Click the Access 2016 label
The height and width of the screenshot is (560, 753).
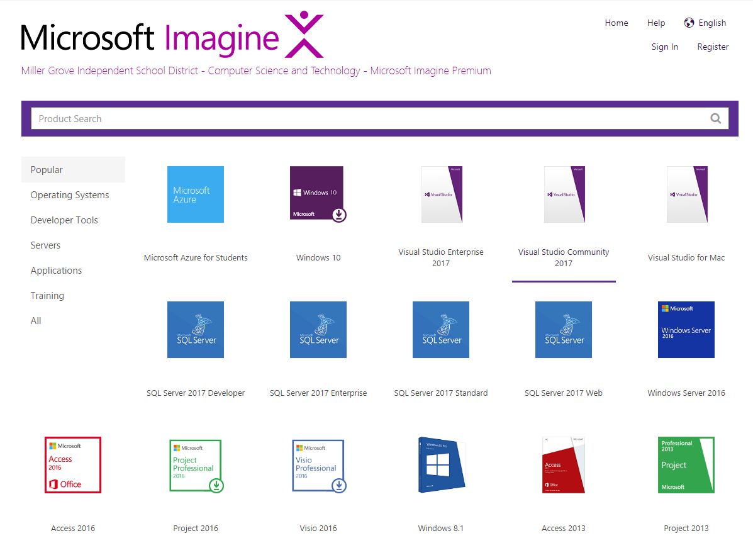pos(73,529)
